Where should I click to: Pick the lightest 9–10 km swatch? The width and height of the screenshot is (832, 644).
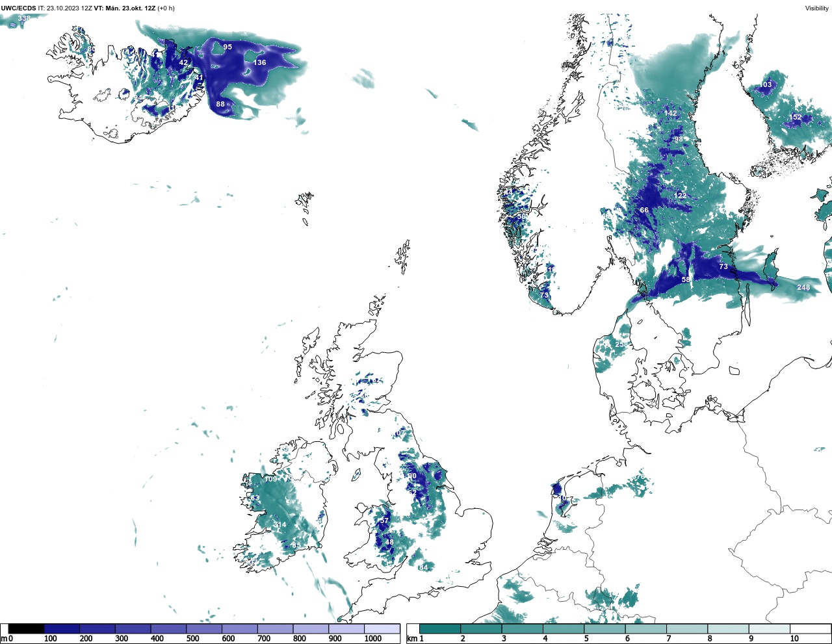(770, 628)
